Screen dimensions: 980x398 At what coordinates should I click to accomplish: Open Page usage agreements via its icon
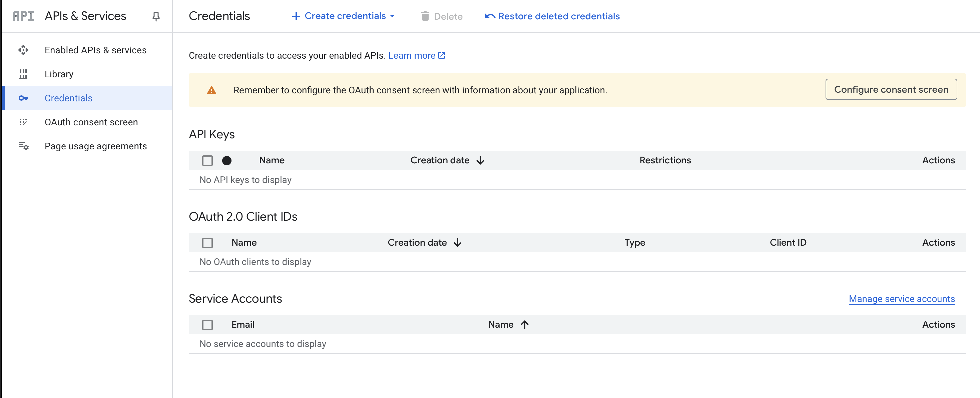point(24,146)
